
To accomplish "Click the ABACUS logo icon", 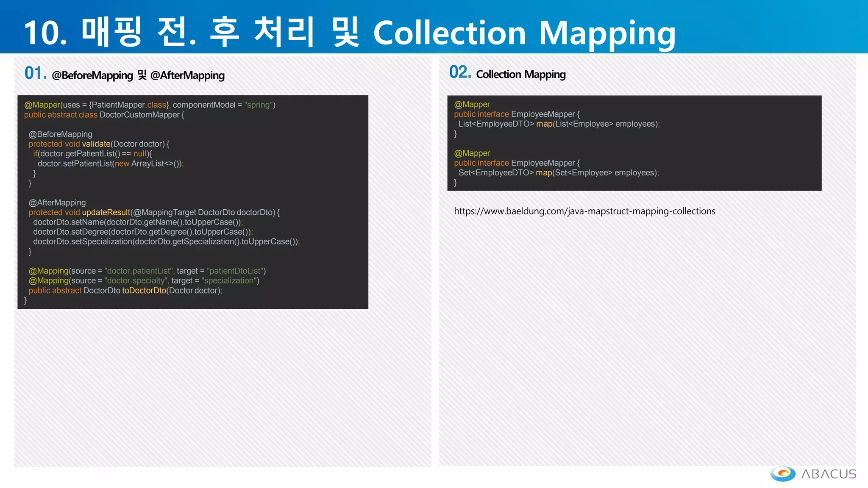I will coord(783,474).
